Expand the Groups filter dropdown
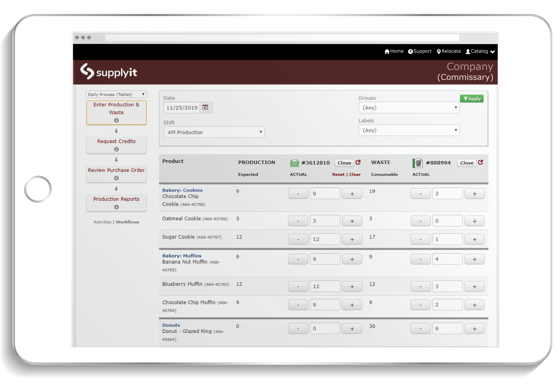560x392 pixels. [408, 107]
